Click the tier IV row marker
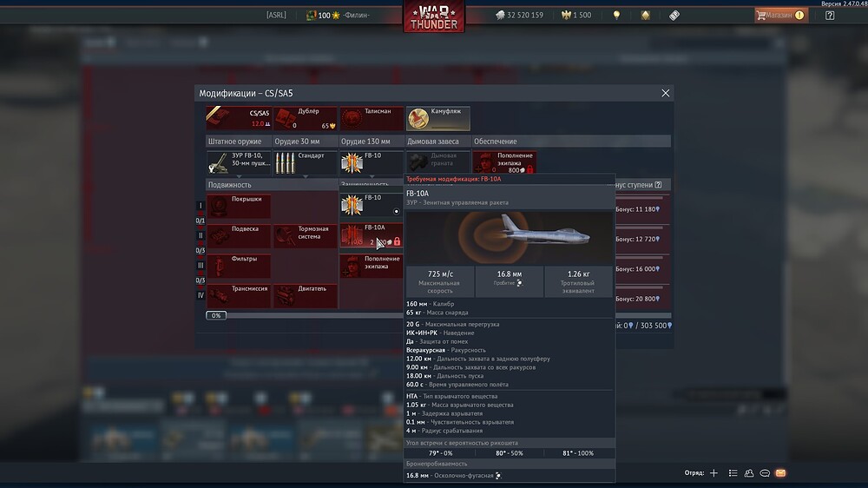Screen dimensions: 868x488 (x=201, y=295)
